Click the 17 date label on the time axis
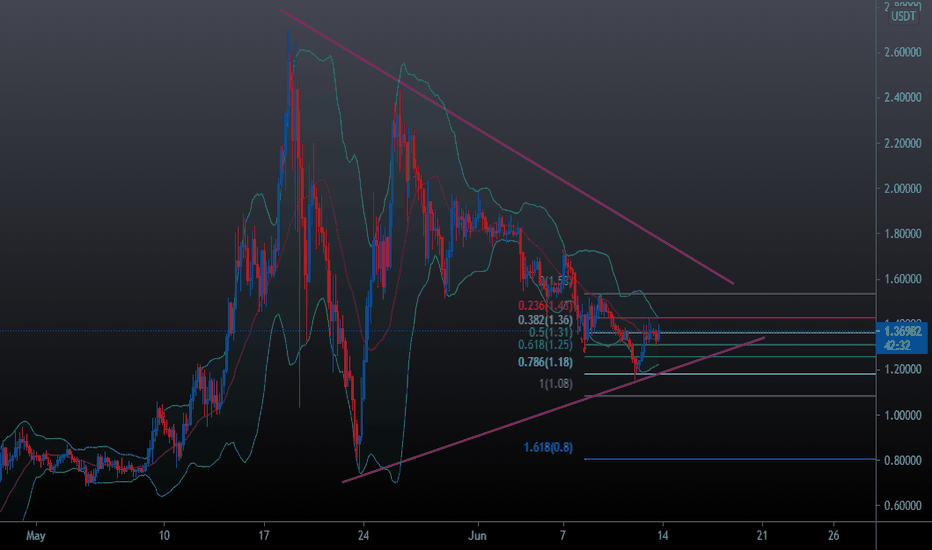This screenshot has height=550, width=932. pos(264,535)
